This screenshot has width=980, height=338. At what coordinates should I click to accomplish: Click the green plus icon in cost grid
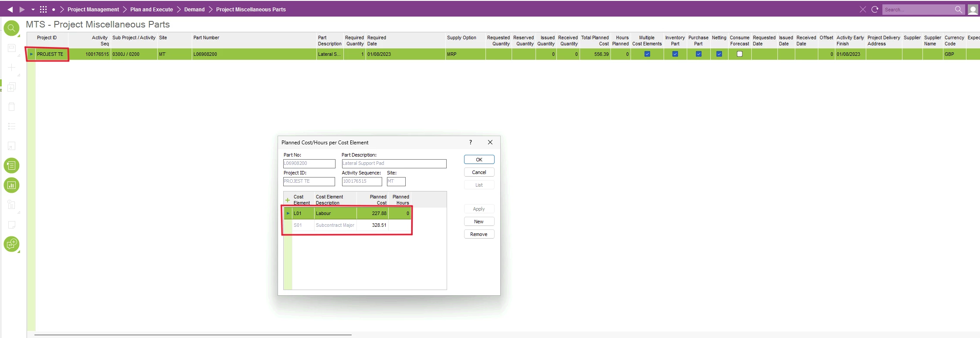click(x=288, y=200)
